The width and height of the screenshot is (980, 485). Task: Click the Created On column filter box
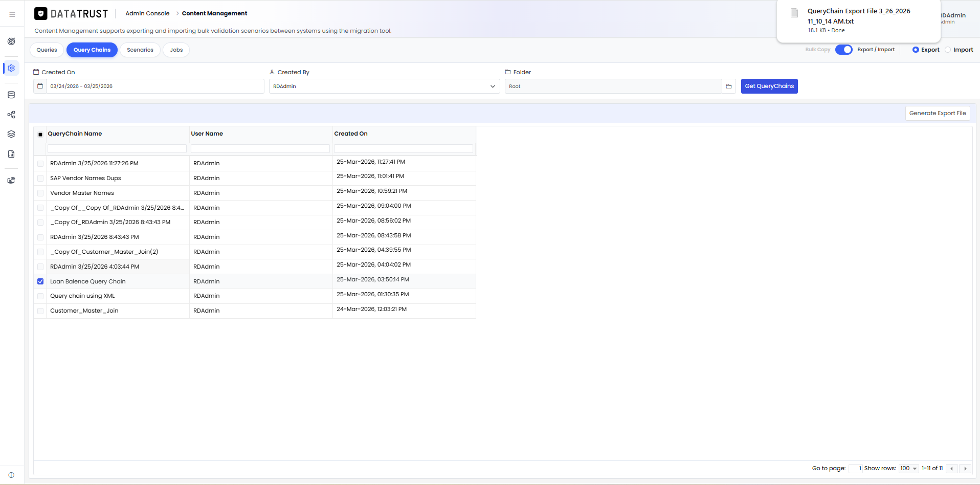404,148
